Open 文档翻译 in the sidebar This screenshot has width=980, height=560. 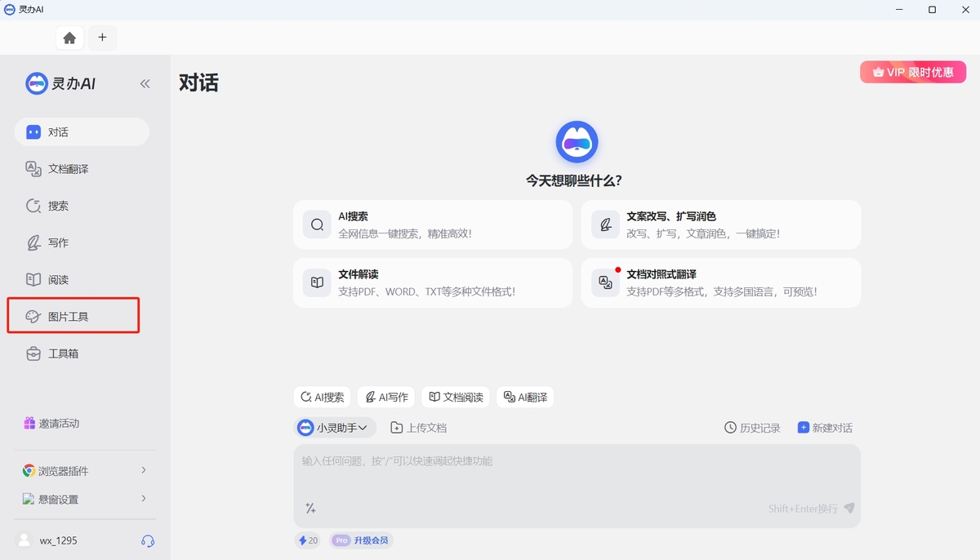point(82,169)
